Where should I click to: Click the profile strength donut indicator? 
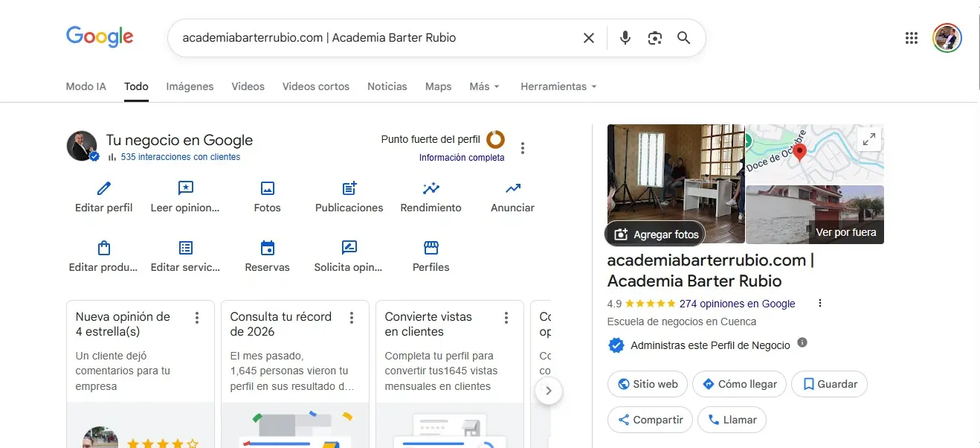click(x=495, y=139)
